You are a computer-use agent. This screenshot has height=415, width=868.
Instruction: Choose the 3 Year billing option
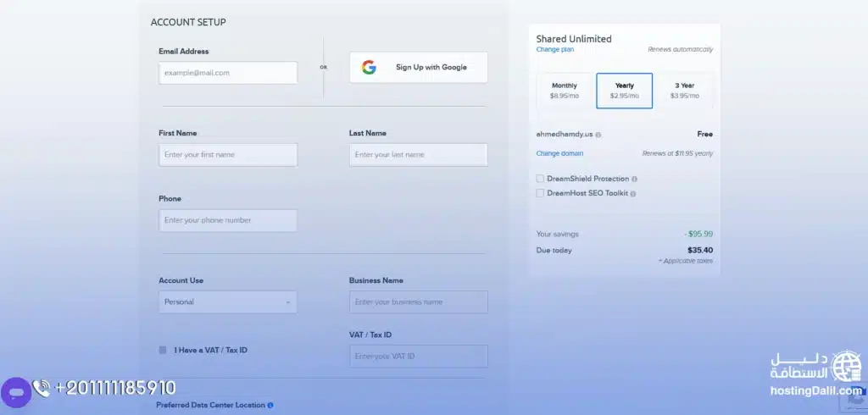(684, 91)
